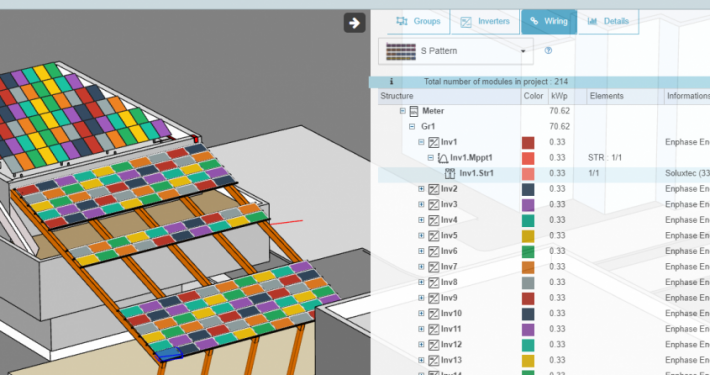This screenshot has width=710, height=375.
Task: Click the info icon in the modules bar
Action: coord(391,82)
